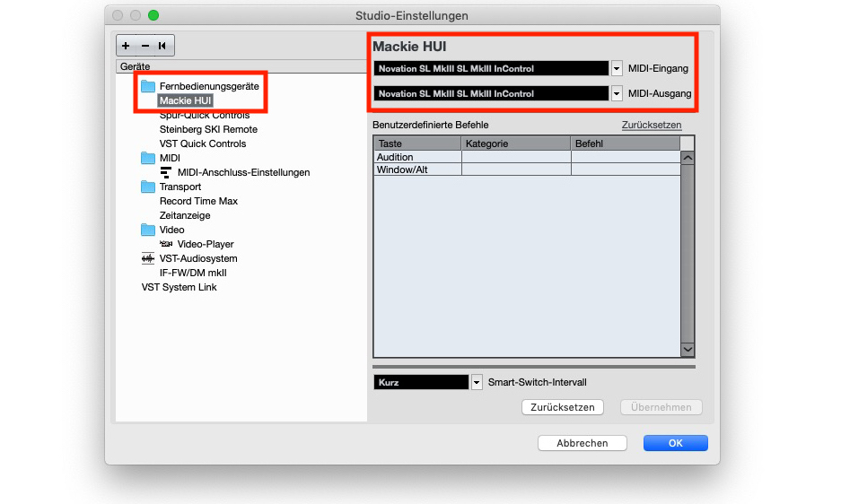Select Mackie HUI in device tree

[x=185, y=100]
